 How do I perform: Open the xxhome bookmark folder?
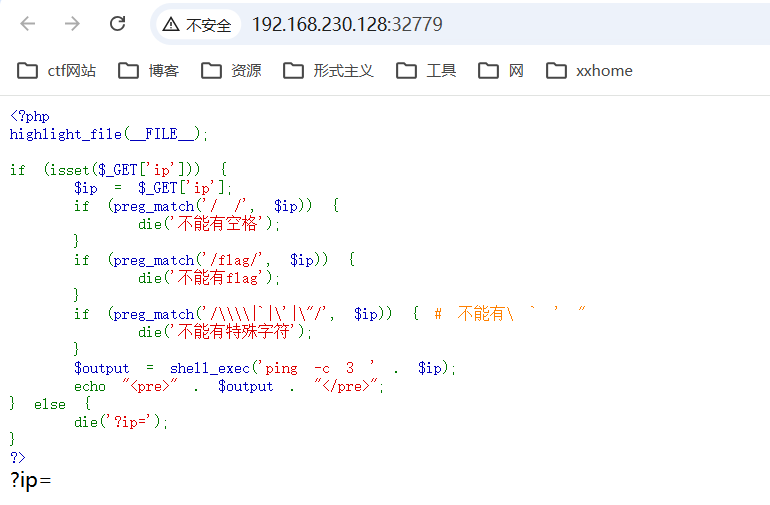(589, 71)
